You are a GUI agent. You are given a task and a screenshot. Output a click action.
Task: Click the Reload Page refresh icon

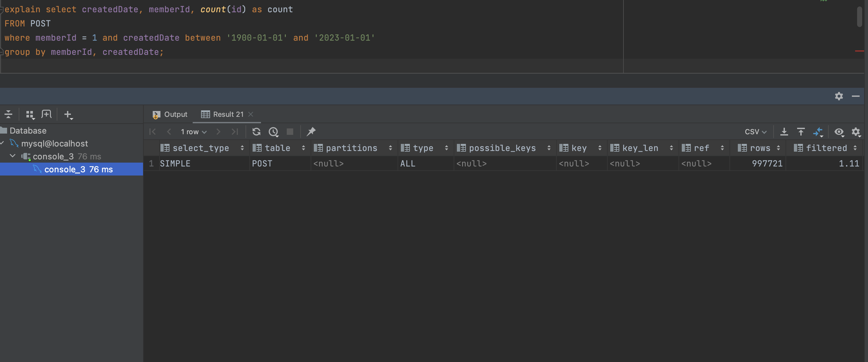[256, 132]
